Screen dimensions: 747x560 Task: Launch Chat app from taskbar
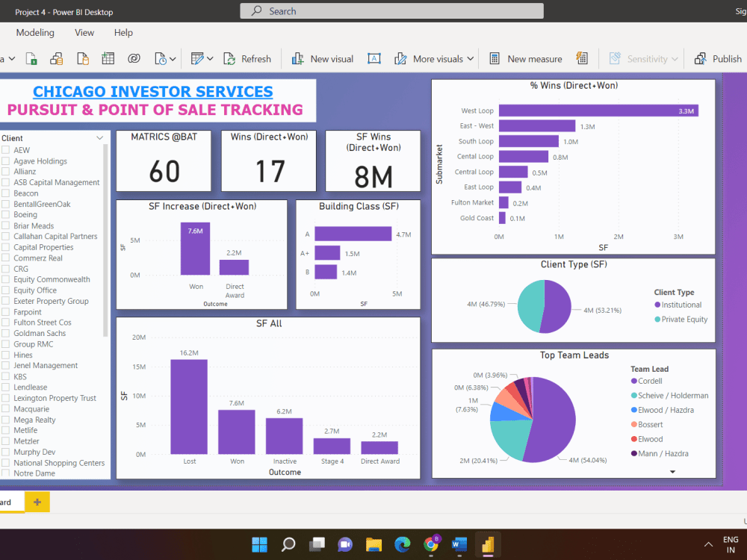tap(345, 544)
